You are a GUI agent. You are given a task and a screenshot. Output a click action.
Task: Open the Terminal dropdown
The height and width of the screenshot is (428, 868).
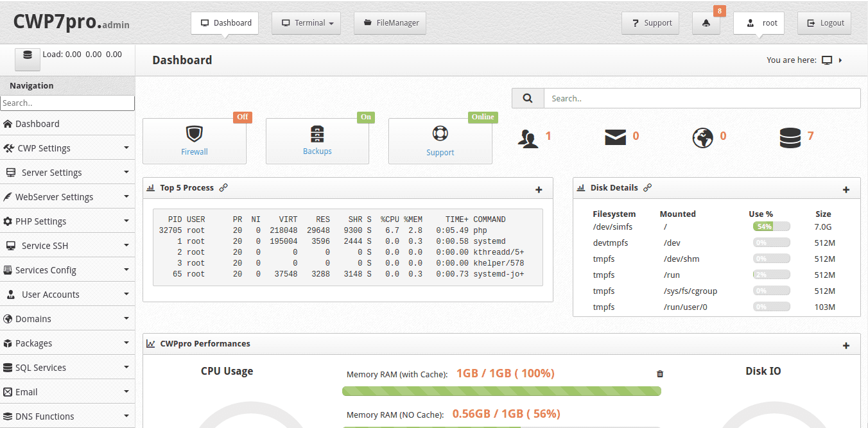(306, 23)
